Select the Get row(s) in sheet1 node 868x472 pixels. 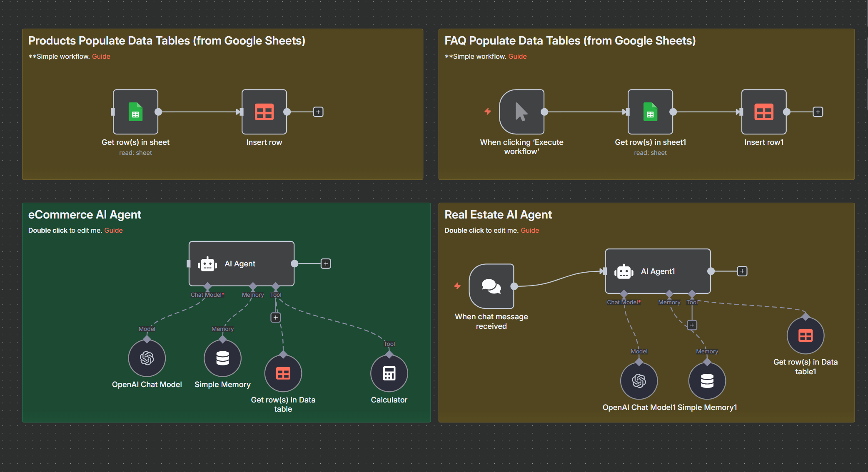tap(650, 112)
